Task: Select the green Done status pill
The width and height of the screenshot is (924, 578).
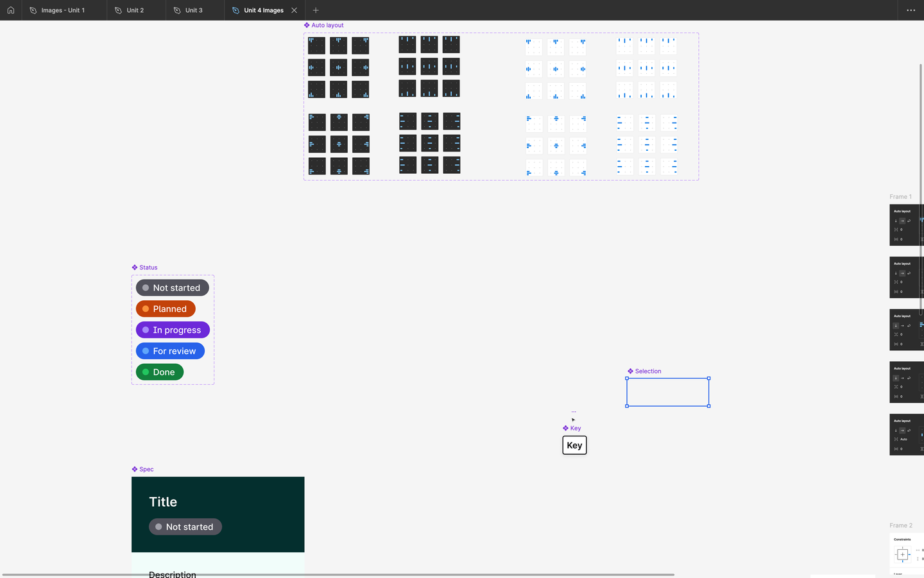Action: [x=160, y=373]
